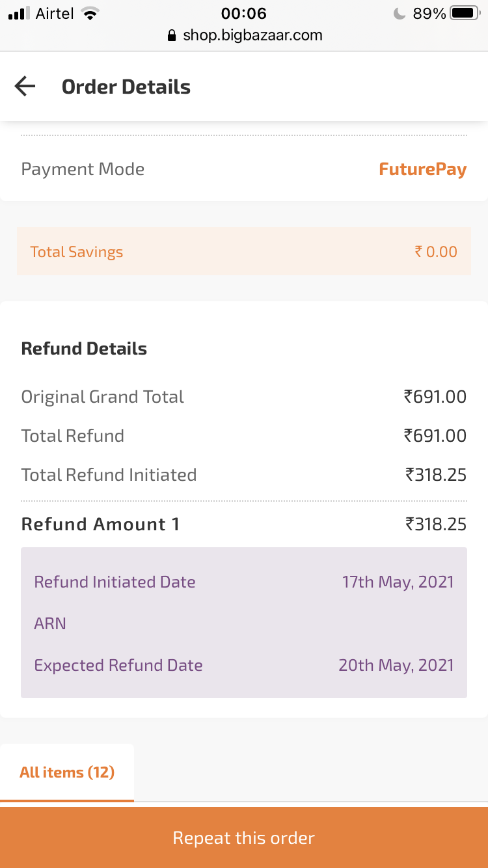Tap the back arrow icon
The image size is (488, 868).
(x=25, y=87)
